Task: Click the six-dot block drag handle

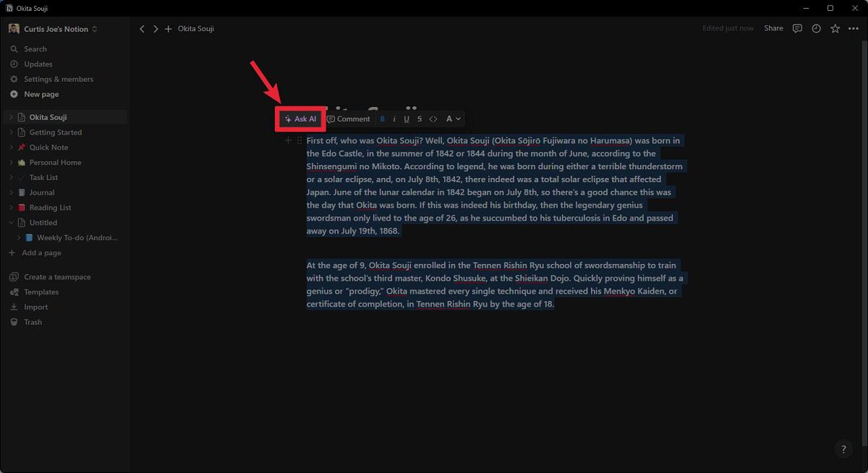Action: [299, 140]
